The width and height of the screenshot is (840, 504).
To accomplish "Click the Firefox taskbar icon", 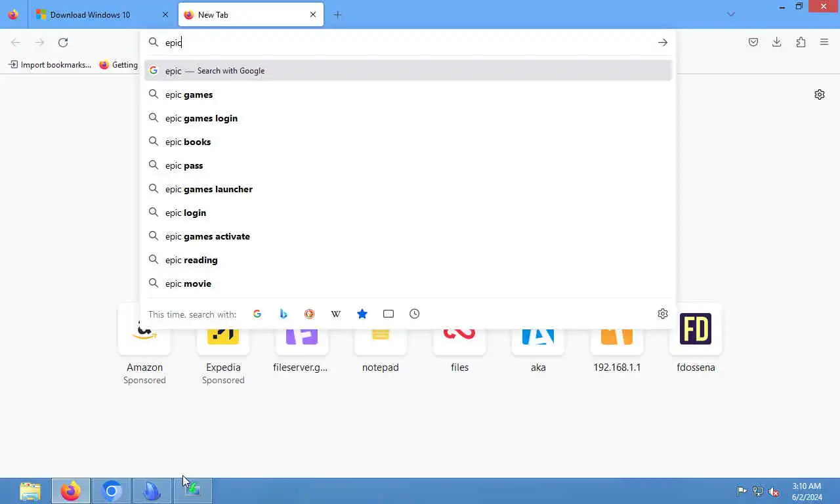I will [x=71, y=491].
